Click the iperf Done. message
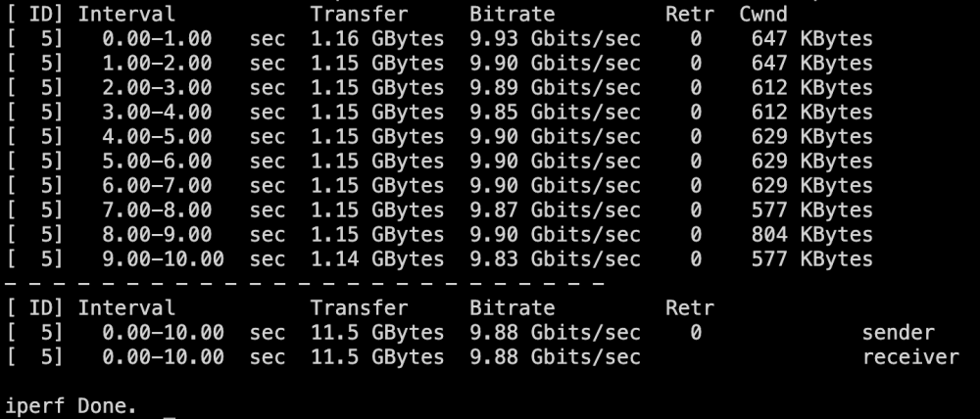Image resolution: width=980 pixels, height=419 pixels. click(72, 406)
